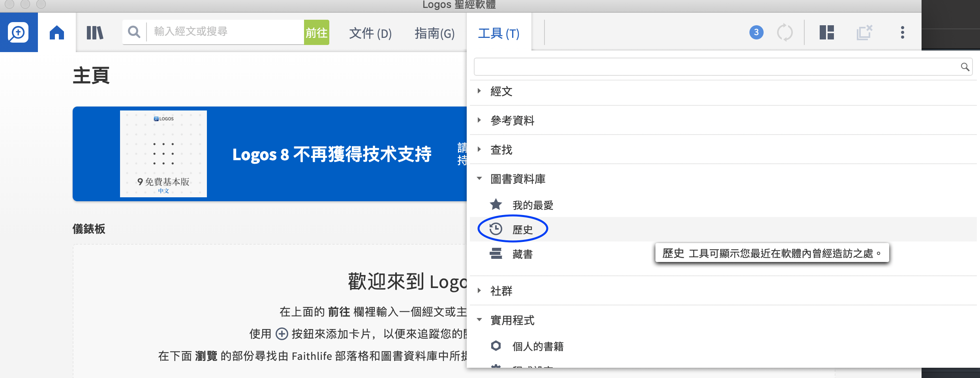Click into 輸入經文或搜尋 input field

pyautogui.click(x=225, y=32)
